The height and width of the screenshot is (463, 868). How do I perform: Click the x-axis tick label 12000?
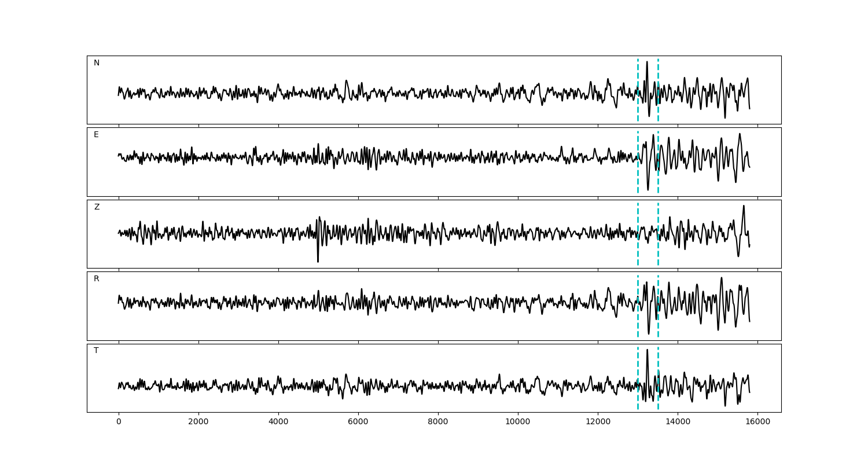click(x=597, y=422)
